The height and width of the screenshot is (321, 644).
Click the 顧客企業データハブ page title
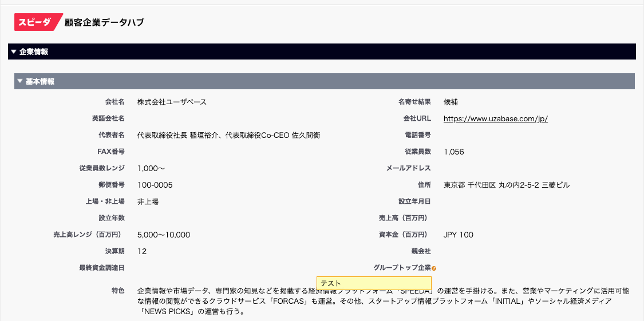(x=104, y=23)
